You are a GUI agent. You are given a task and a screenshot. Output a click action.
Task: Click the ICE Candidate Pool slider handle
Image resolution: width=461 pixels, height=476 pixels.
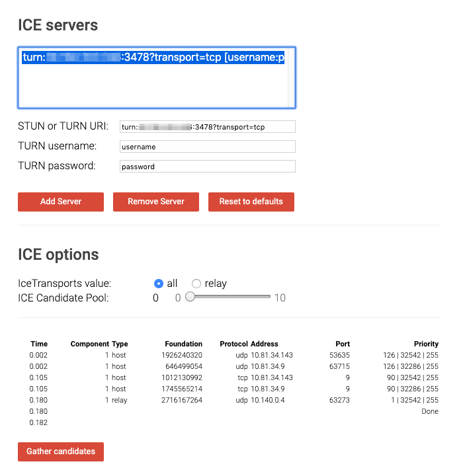click(x=190, y=297)
